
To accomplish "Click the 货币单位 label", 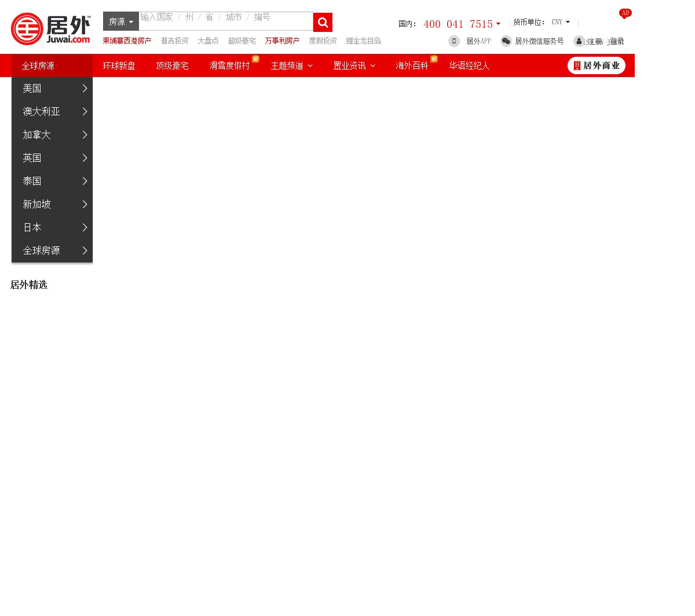I will (528, 22).
